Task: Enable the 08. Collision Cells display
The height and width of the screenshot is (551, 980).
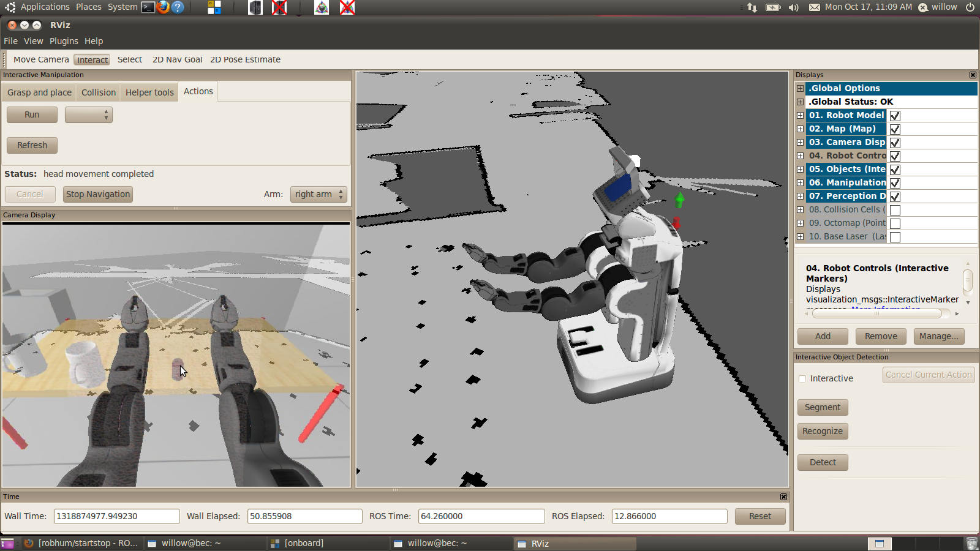Action: 895,210
